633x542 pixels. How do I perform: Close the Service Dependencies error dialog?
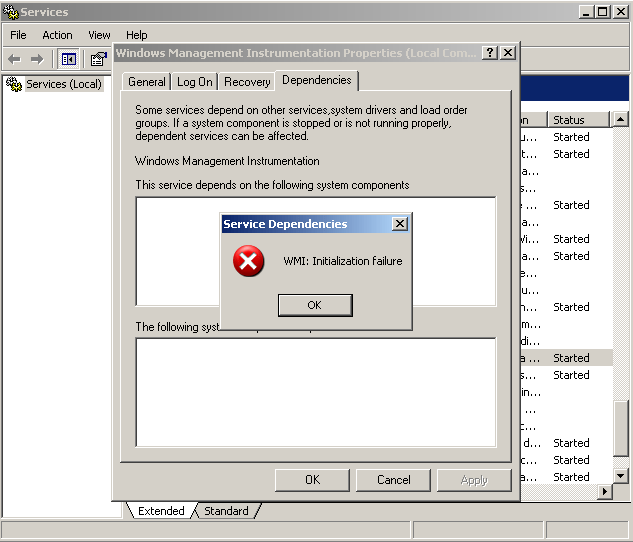pyautogui.click(x=400, y=224)
